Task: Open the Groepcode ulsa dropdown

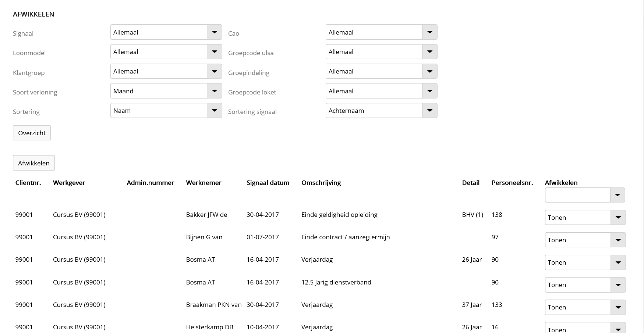Action: tap(381, 52)
